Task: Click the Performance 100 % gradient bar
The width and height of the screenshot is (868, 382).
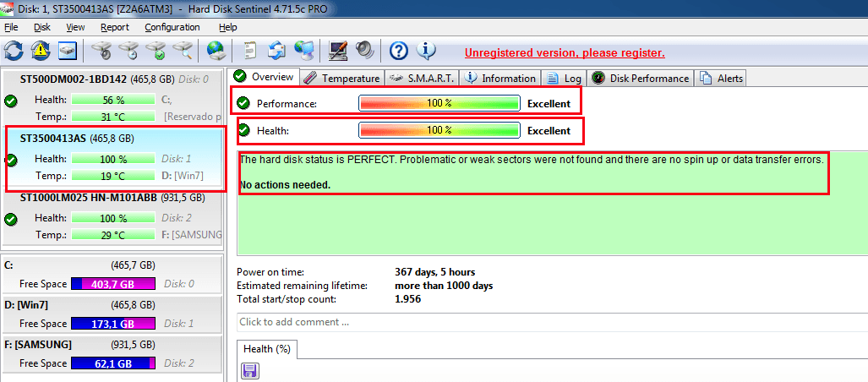Action: pos(439,103)
